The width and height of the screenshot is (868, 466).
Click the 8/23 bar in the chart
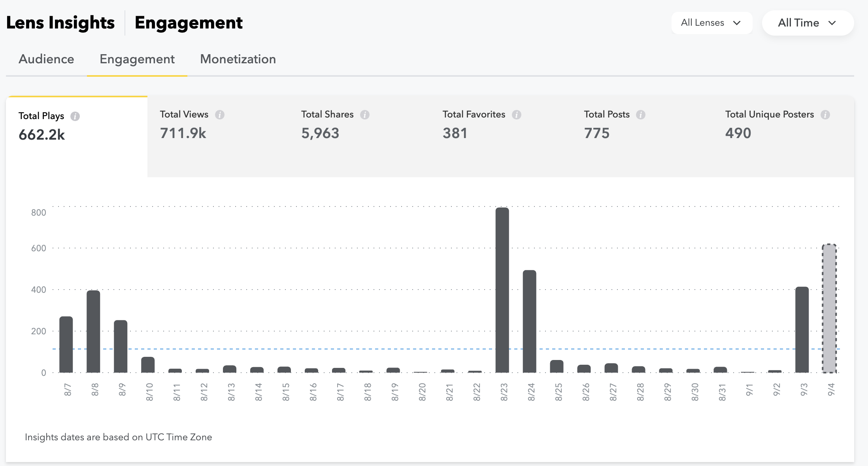tap(502, 290)
